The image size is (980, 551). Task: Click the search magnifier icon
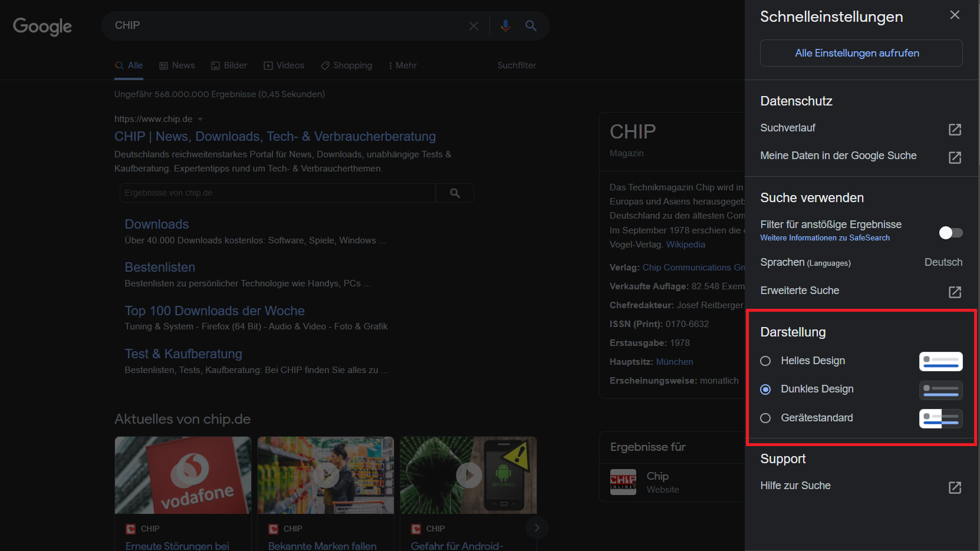530,25
